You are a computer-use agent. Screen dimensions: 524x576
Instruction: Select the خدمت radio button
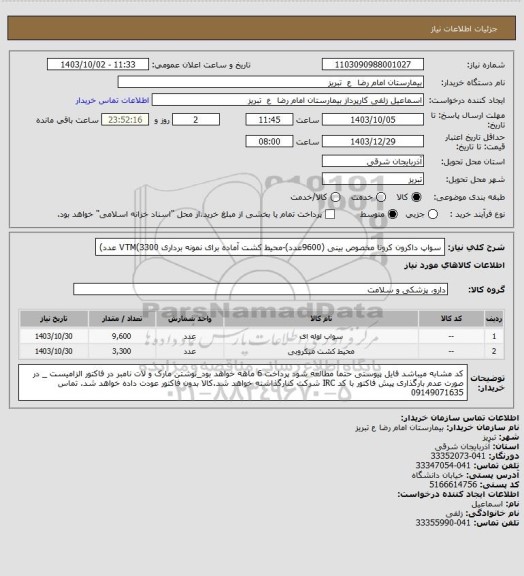pyautogui.click(x=381, y=197)
